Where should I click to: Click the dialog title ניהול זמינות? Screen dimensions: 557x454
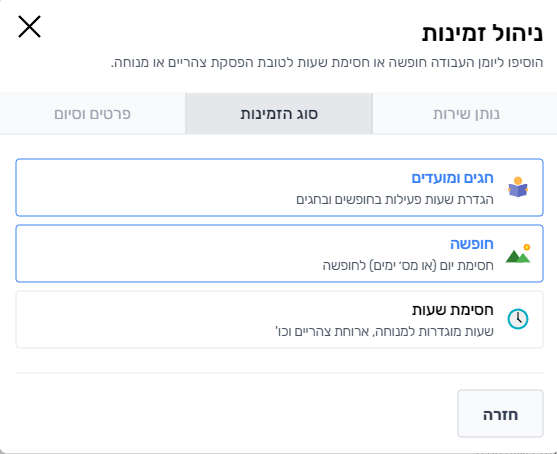(482, 34)
